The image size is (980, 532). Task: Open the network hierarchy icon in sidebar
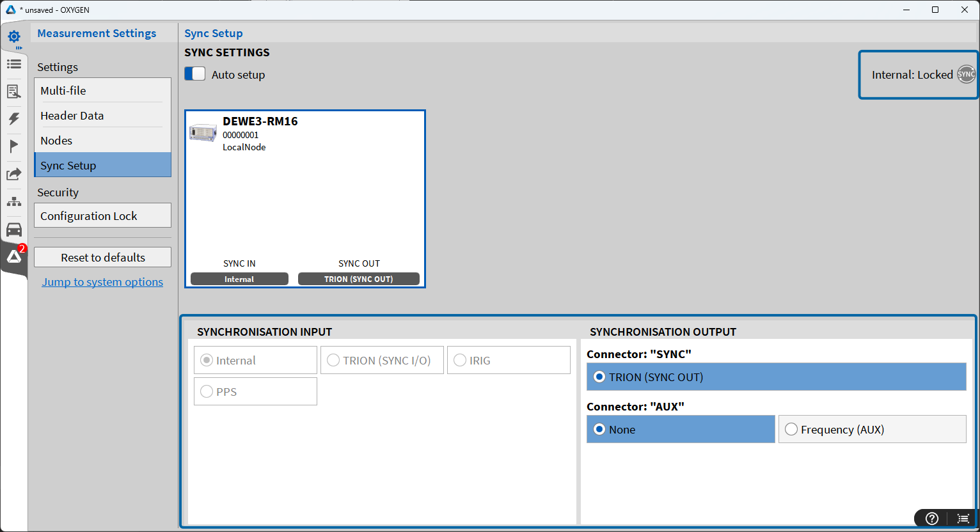click(14, 202)
